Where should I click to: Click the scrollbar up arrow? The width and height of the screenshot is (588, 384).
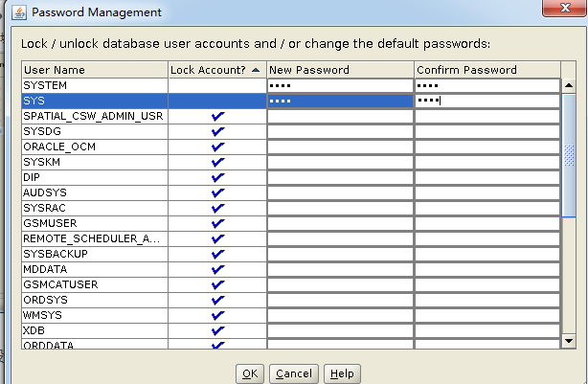click(569, 85)
